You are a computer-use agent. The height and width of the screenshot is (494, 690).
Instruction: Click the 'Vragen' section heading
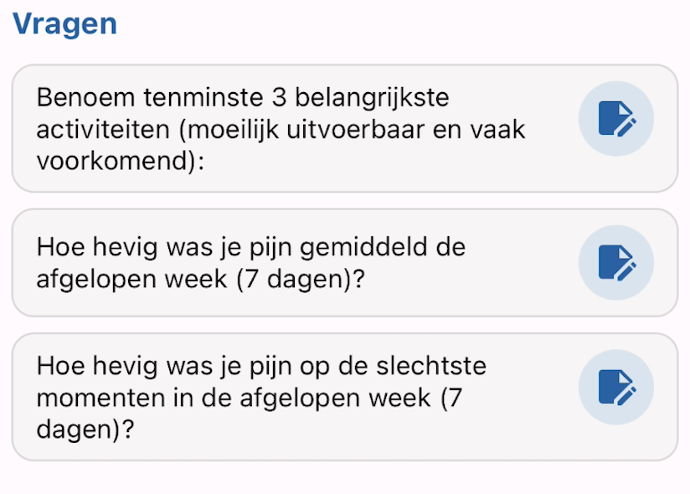pos(65,24)
